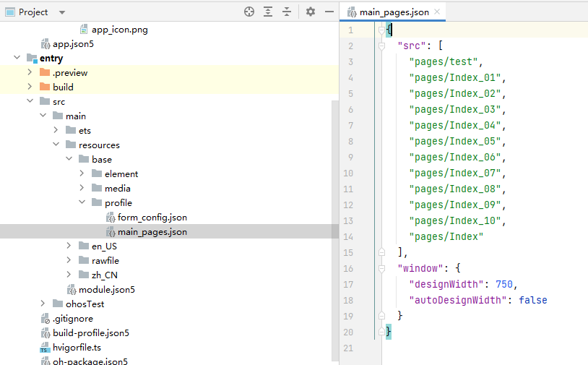Screen dimensions: 588x365
Task: Click the Project tree vertical scrollbar
Action: coord(335,231)
